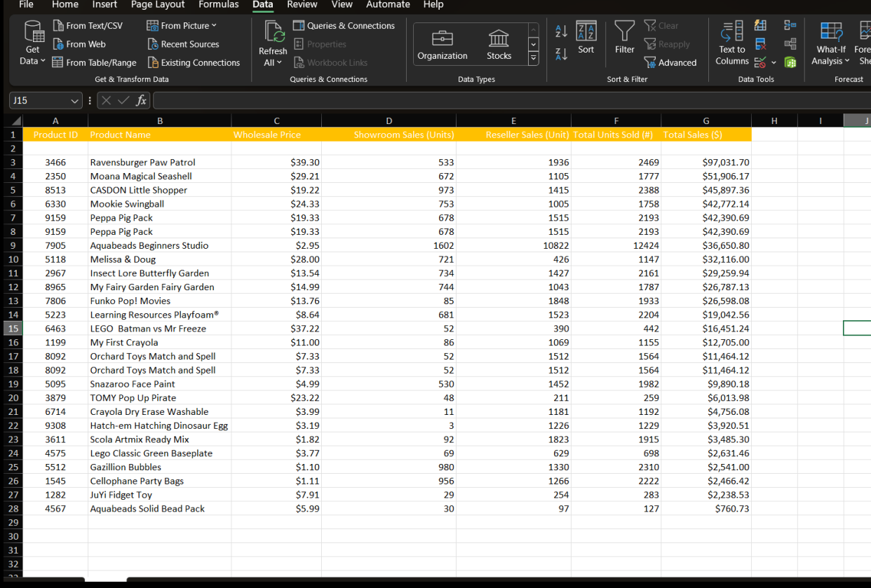
Task: Open the Sort dialog button
Action: tap(586, 38)
